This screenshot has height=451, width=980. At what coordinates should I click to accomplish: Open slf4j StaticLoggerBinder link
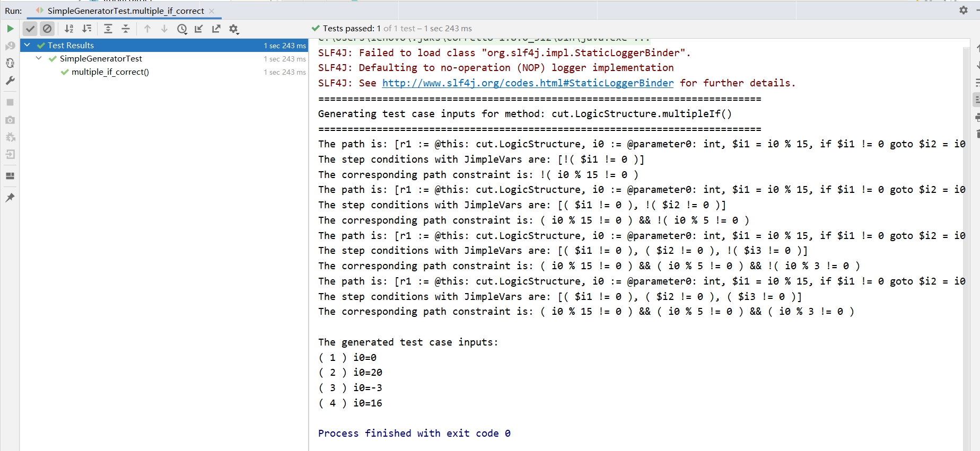528,83
